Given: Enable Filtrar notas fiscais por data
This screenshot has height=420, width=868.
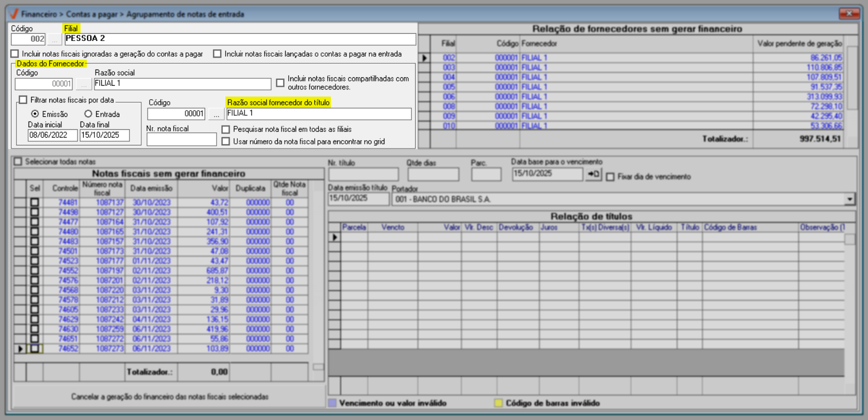Looking at the screenshot, I should pyautogui.click(x=23, y=100).
